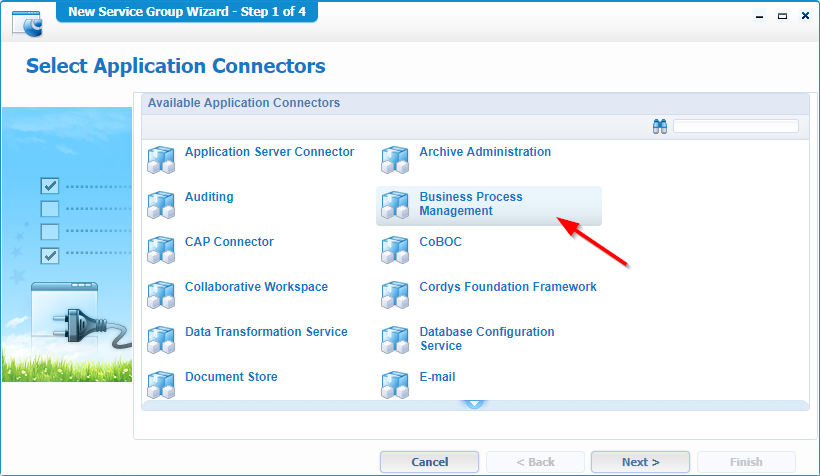This screenshot has height=476, width=820.
Task: Click the CAP Connector cube icon
Action: 161,250
